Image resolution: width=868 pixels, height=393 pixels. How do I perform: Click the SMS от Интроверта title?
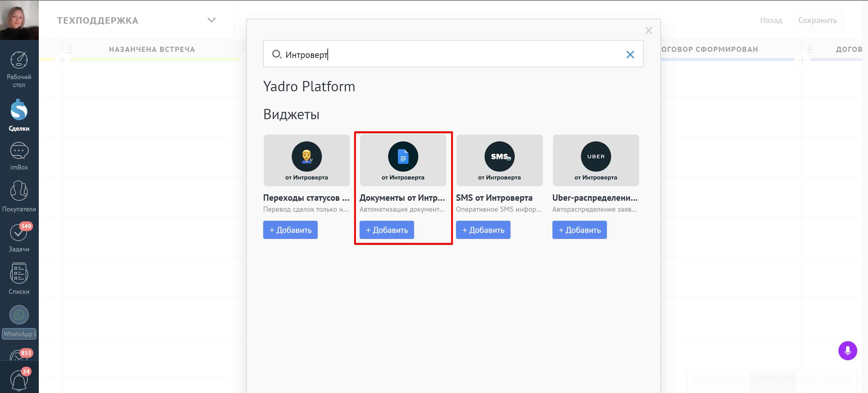494,197
